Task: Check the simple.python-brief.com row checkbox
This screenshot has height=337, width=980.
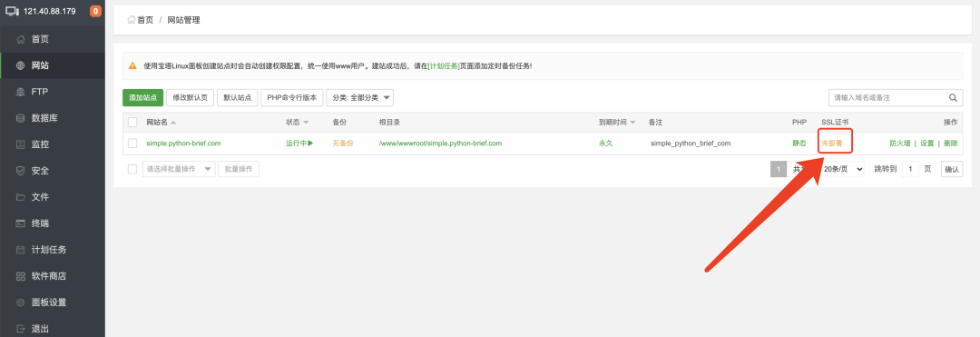Action: pyautogui.click(x=132, y=144)
